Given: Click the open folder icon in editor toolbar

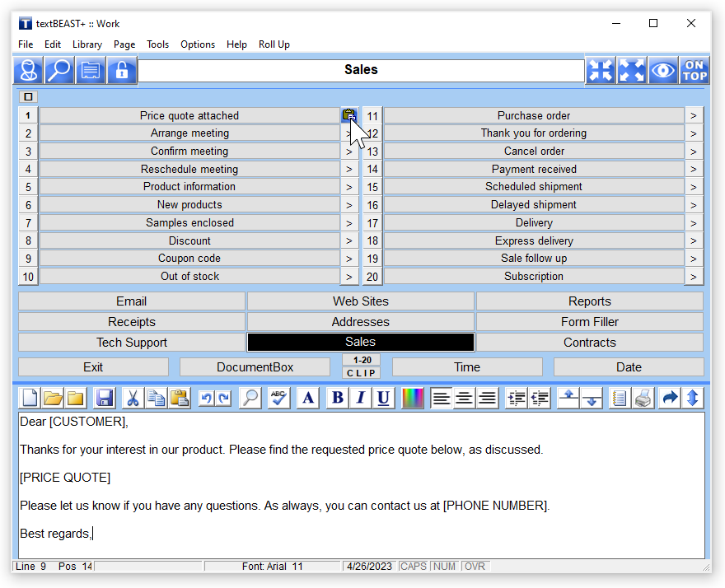Looking at the screenshot, I should coord(53,398).
